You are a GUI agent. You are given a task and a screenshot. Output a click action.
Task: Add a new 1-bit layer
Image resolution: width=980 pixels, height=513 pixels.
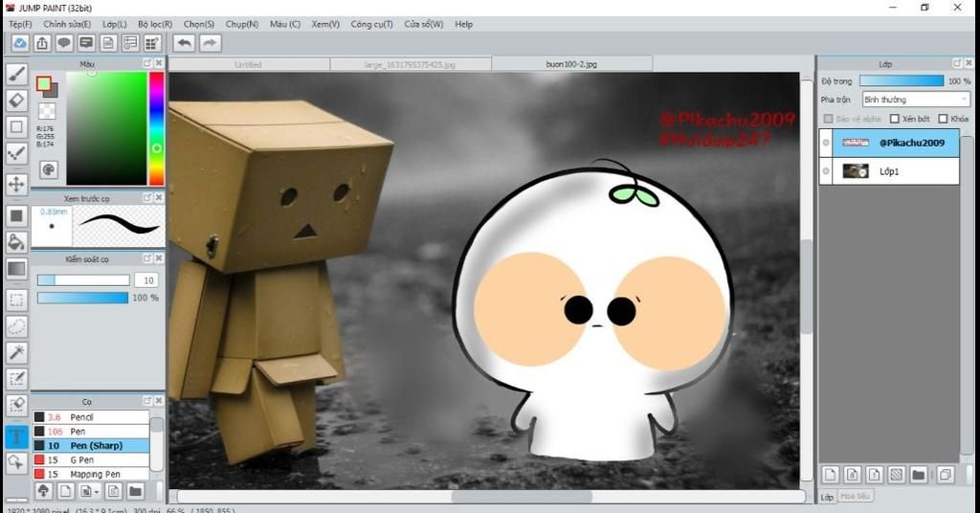[875, 475]
